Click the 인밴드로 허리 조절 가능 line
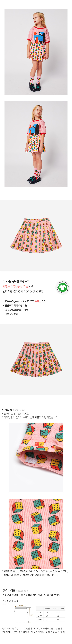 [15, 306]
